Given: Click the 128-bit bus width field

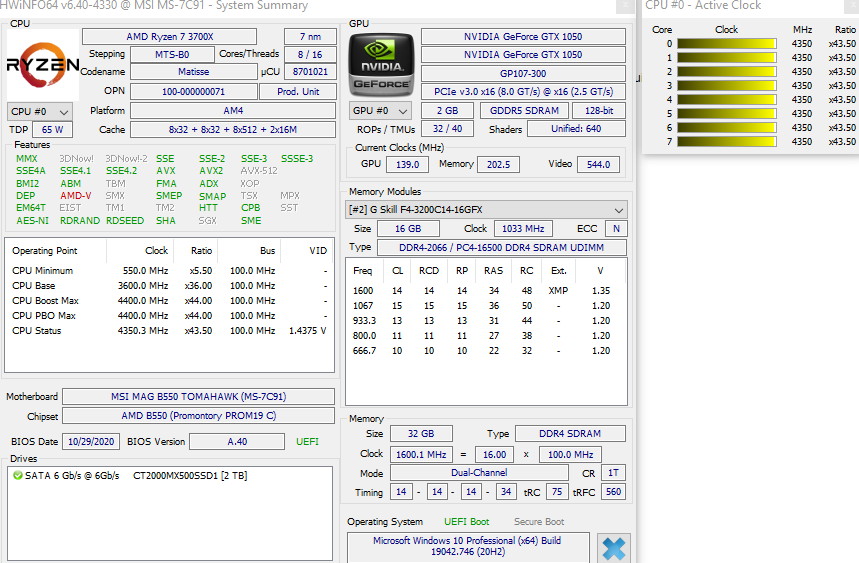Looking at the screenshot, I should [599, 111].
